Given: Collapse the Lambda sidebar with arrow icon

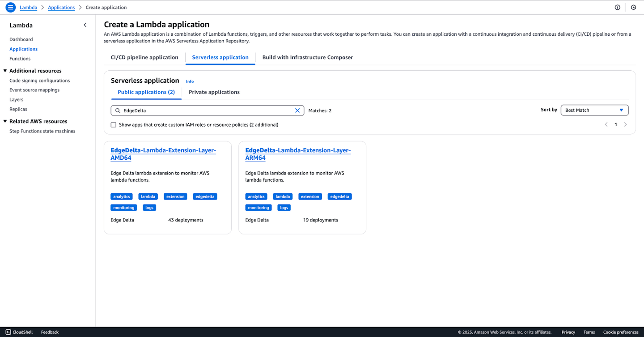Looking at the screenshot, I should click(85, 25).
